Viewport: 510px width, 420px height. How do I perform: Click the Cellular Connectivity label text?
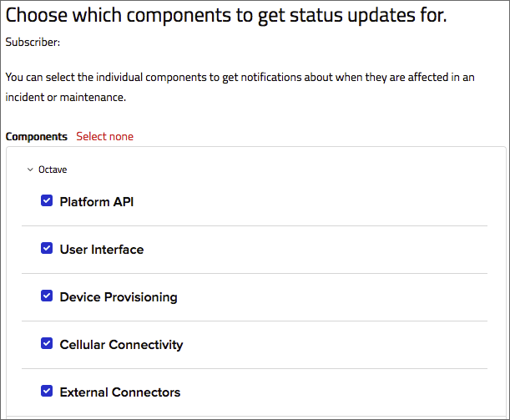click(x=121, y=345)
